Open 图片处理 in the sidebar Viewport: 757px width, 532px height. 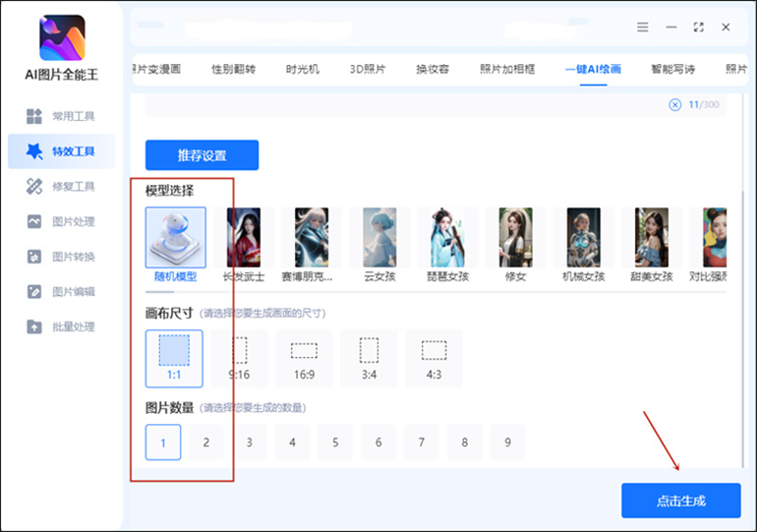tap(61, 221)
